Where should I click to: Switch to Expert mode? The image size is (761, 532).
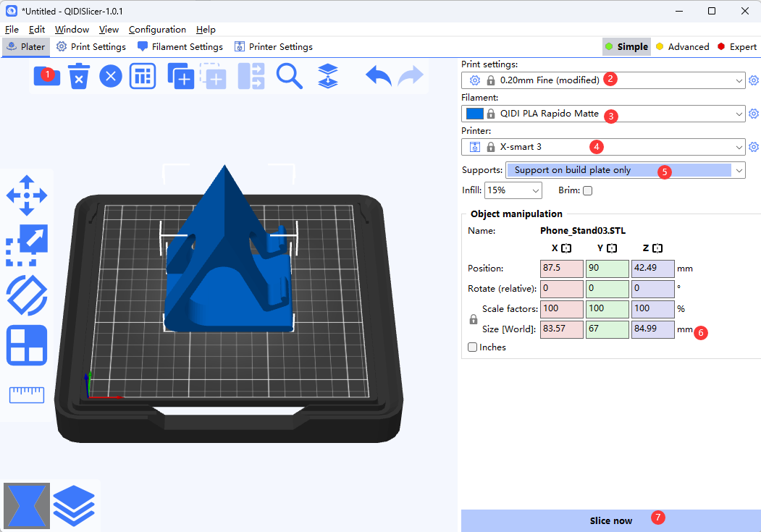pyautogui.click(x=736, y=46)
